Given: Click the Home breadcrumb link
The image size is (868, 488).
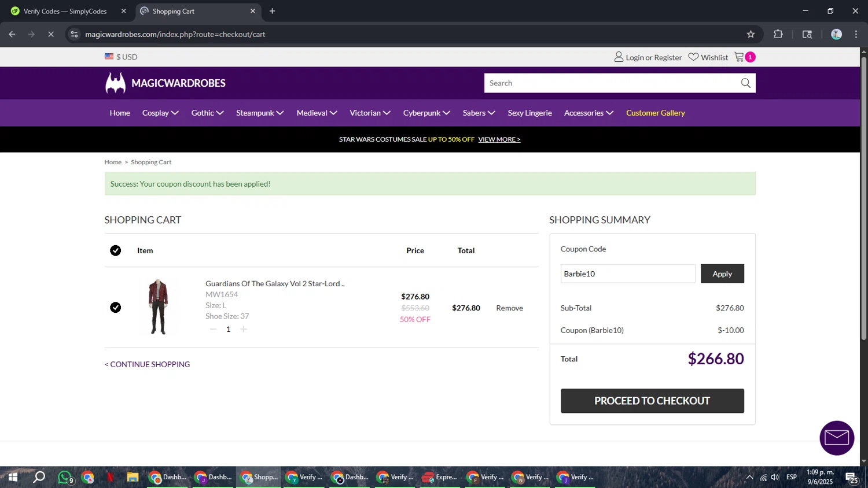Looking at the screenshot, I should click(113, 162).
